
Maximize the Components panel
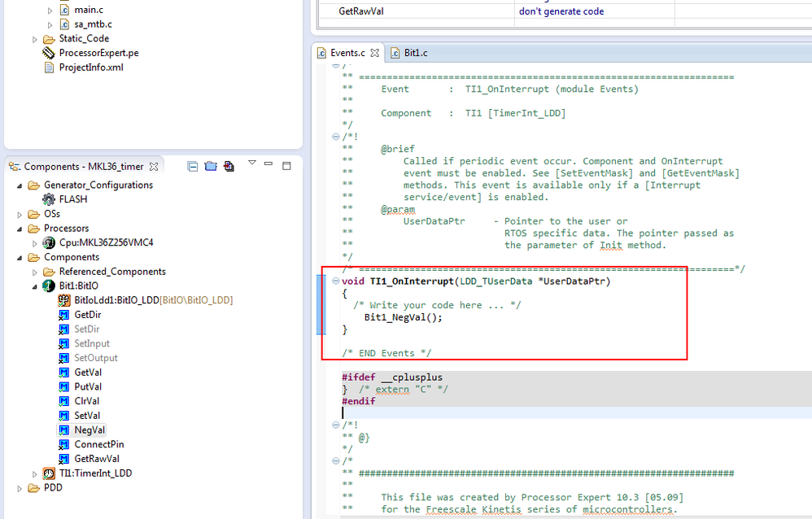point(286,166)
